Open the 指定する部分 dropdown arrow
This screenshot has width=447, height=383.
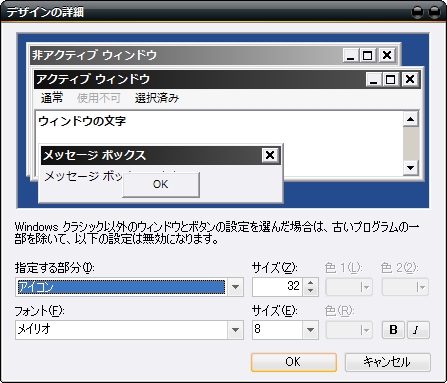click(235, 287)
